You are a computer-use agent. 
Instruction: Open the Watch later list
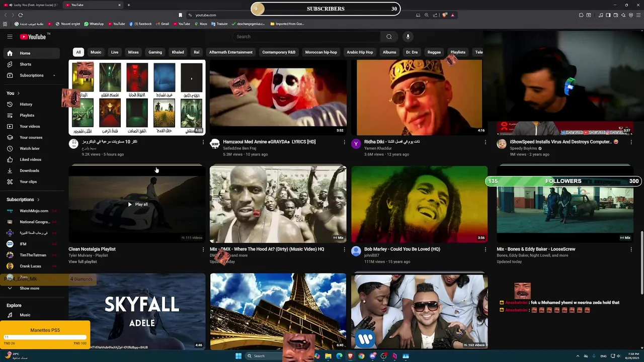coord(33,149)
